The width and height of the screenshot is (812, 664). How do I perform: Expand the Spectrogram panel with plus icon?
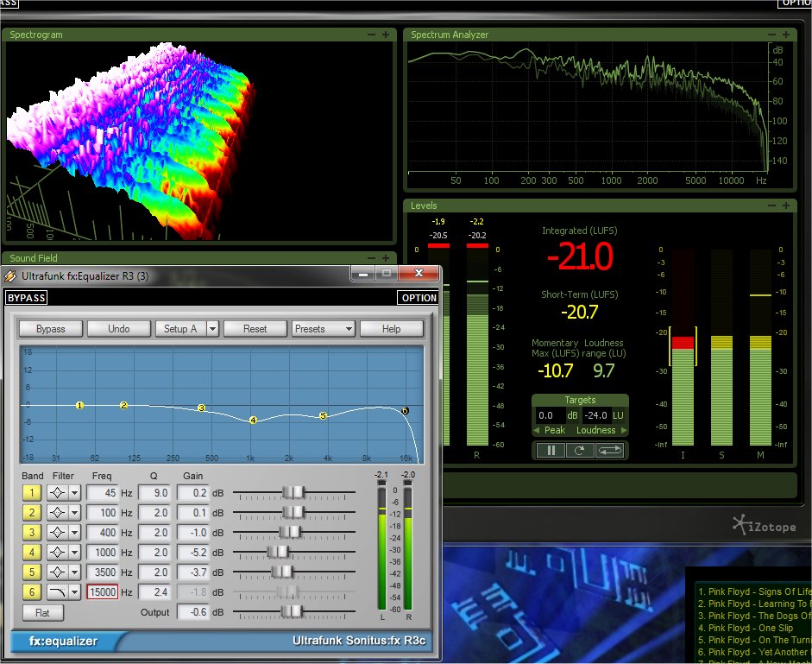point(386,35)
